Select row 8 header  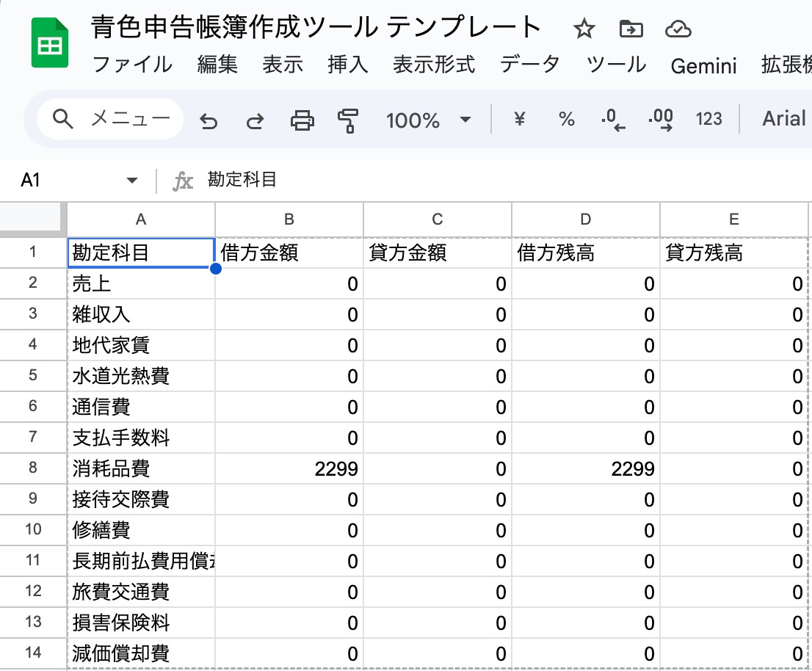coord(33,468)
